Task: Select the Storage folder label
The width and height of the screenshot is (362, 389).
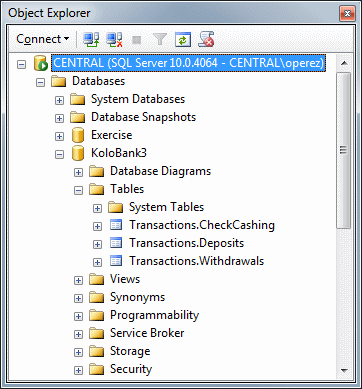Action: point(130,351)
